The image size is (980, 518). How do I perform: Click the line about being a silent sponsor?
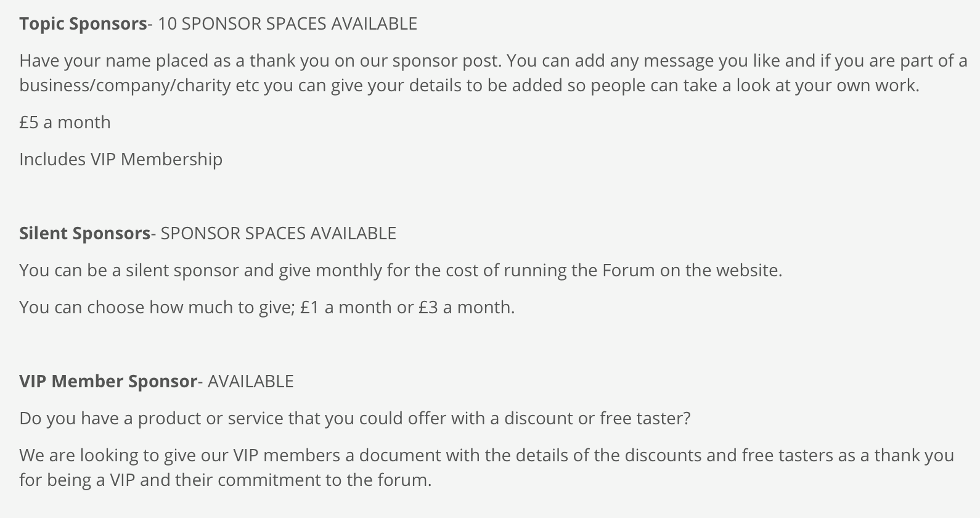pos(401,271)
